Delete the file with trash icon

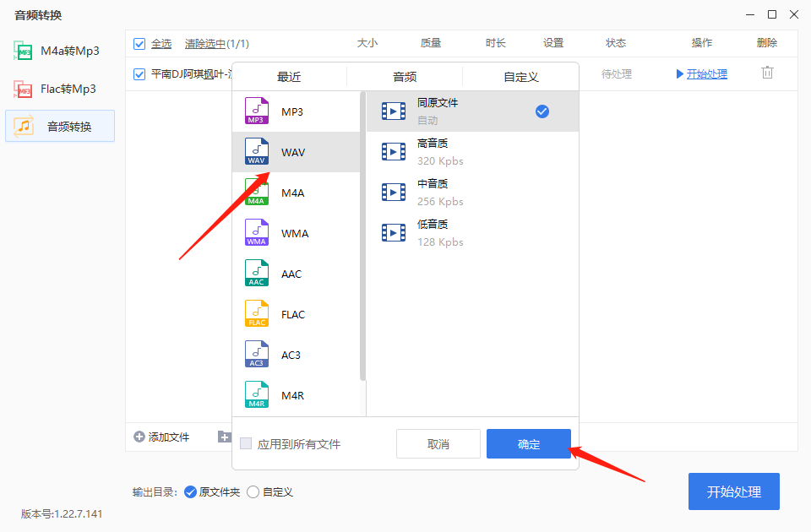point(767,73)
